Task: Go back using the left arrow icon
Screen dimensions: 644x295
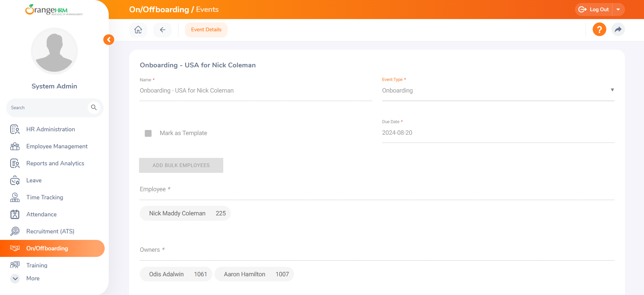Action: pos(162,30)
